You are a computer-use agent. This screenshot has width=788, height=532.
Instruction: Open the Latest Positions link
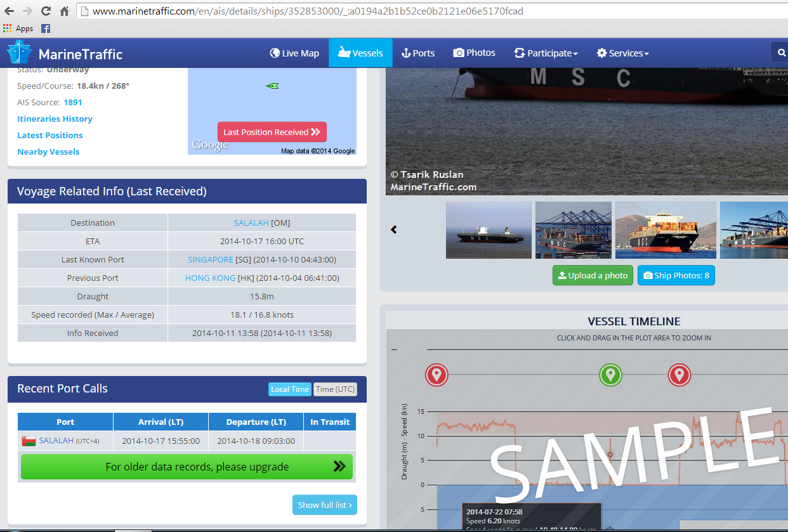click(50, 135)
